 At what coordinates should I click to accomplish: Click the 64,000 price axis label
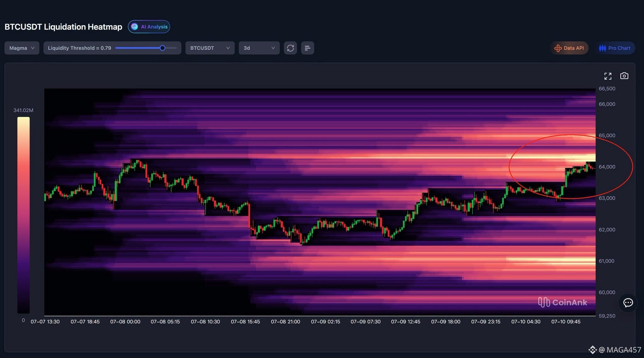coord(607,167)
